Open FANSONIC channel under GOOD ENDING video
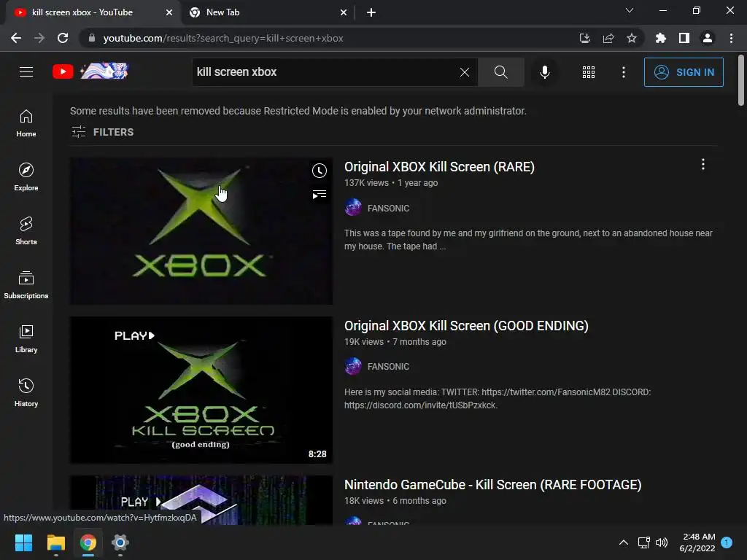This screenshot has width=747, height=560. [x=388, y=367]
